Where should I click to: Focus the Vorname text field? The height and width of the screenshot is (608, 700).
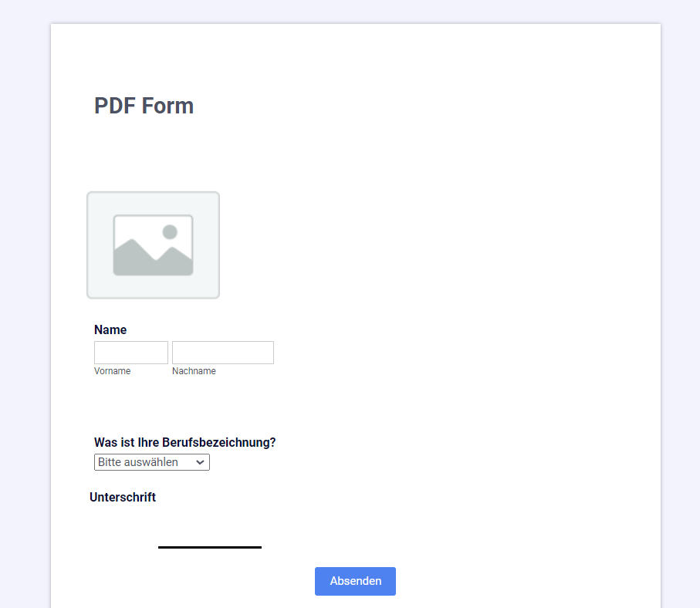130,353
